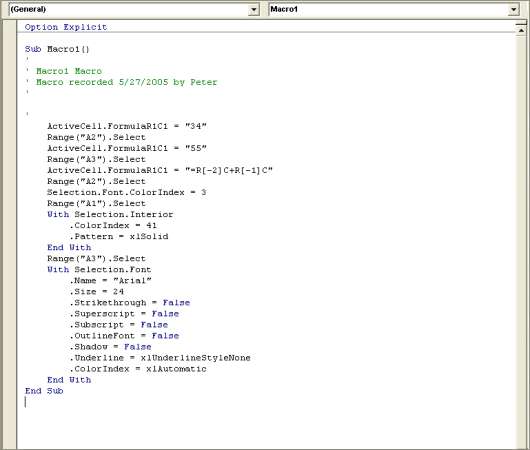Image resolution: width=530 pixels, height=450 pixels.
Task: Click the =R[-2]C+R[-1]C formula line
Action: 160,170
